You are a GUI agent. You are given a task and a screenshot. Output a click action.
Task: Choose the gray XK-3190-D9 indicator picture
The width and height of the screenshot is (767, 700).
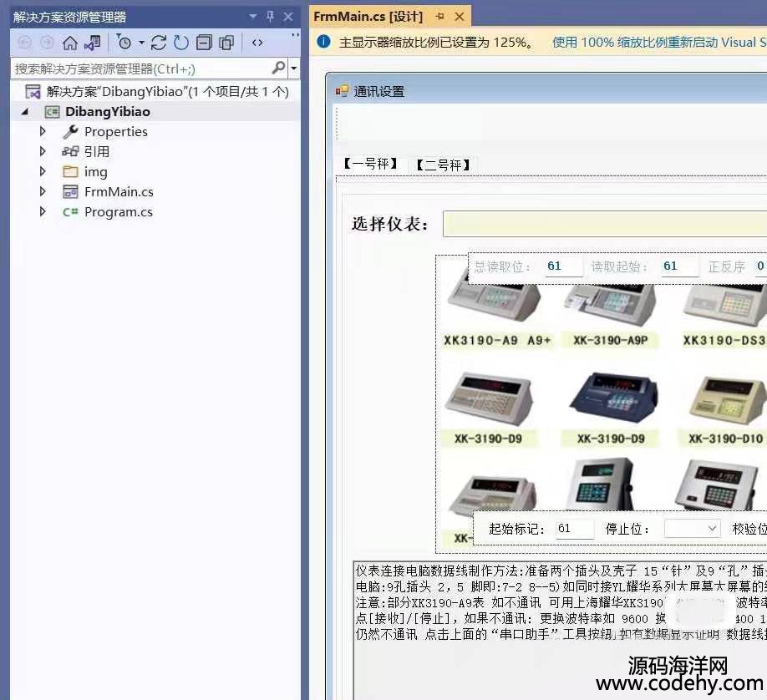pyautogui.click(x=489, y=399)
